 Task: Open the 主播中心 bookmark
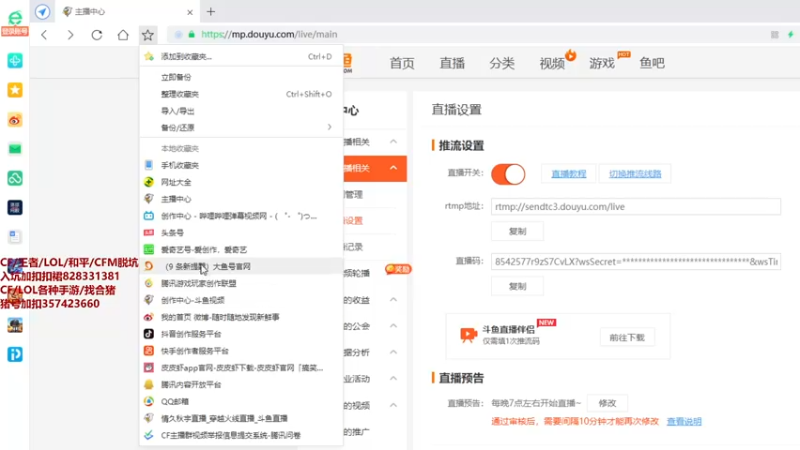point(241,199)
